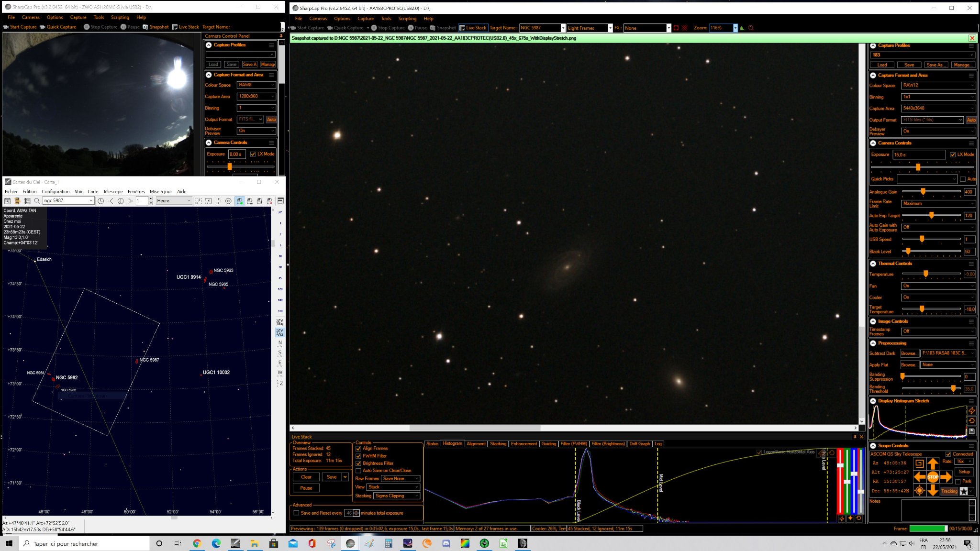The width and height of the screenshot is (980, 551).
Task: Open the Calculator from the taskbar
Action: (x=389, y=543)
